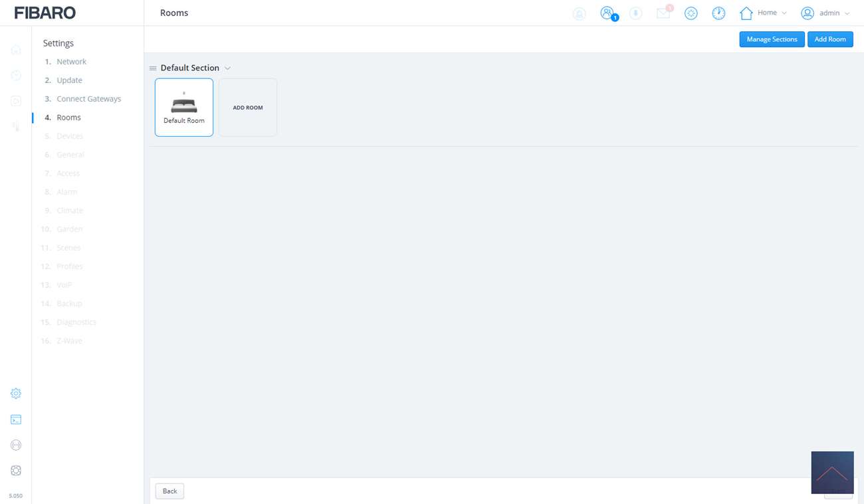Click the round dots icon in left sidebar
The width and height of the screenshot is (864, 504).
tap(16, 445)
